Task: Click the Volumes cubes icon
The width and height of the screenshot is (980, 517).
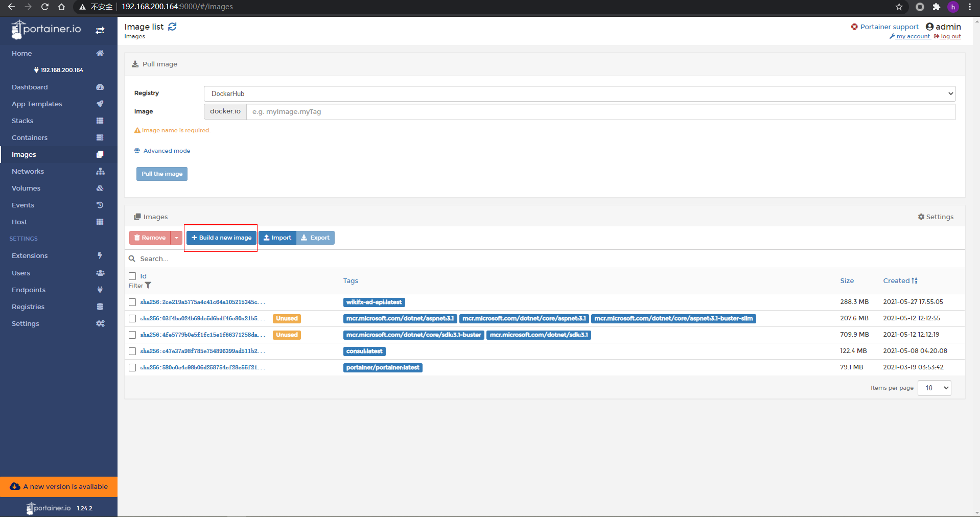Action: click(100, 188)
